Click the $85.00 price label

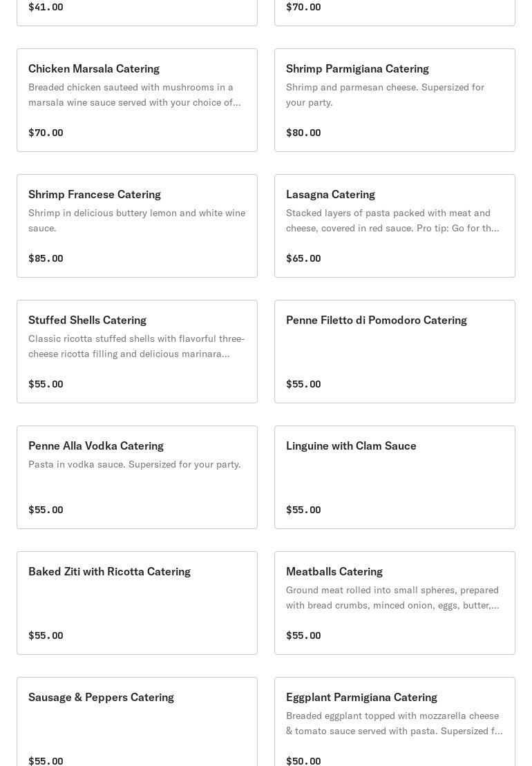(46, 258)
